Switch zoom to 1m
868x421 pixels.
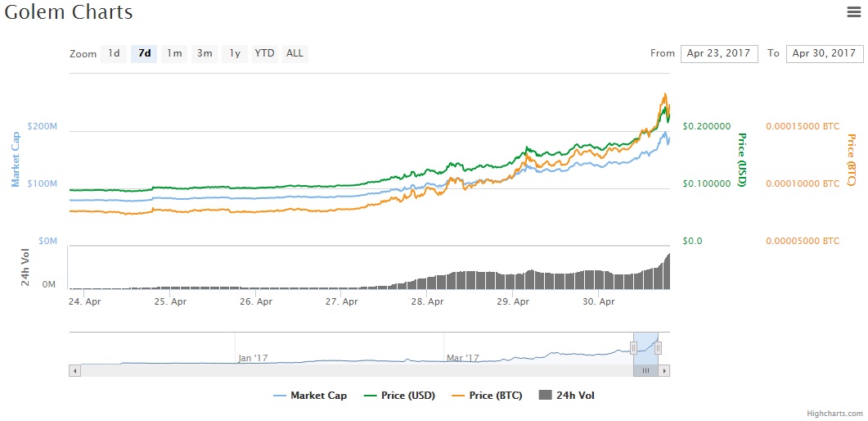point(174,54)
